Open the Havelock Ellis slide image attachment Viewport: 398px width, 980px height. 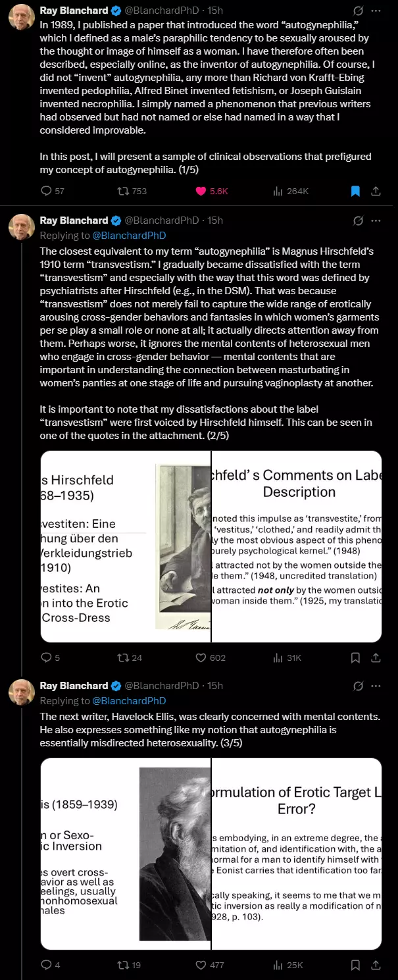[x=211, y=854]
